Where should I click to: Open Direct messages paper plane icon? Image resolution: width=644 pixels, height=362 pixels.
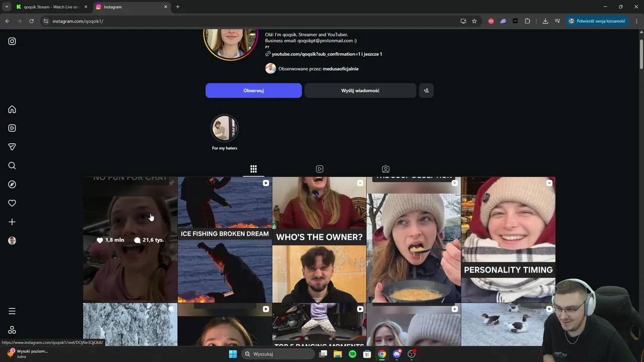(12, 147)
